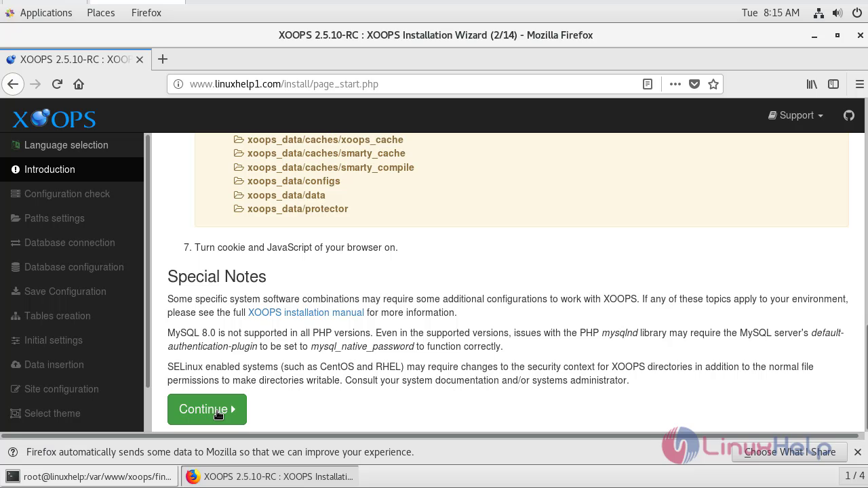The image size is (868, 488).
Task: Select Introduction step in sidebar
Action: coord(72,169)
